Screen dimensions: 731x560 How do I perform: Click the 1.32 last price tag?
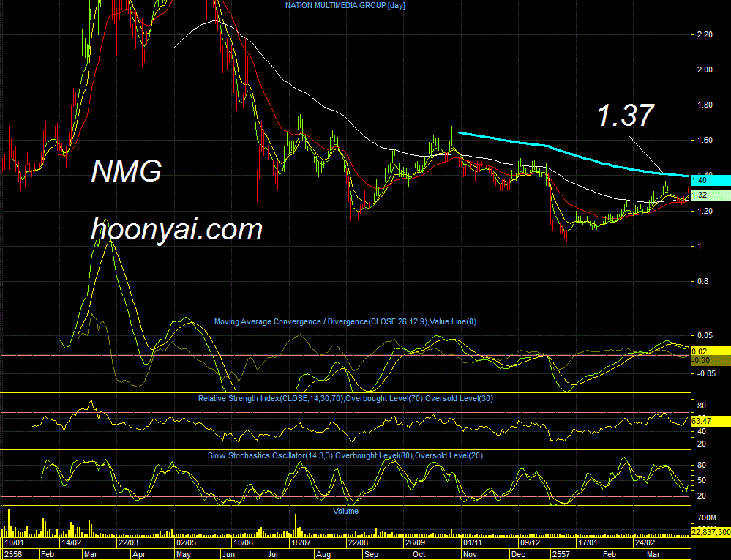711,195
